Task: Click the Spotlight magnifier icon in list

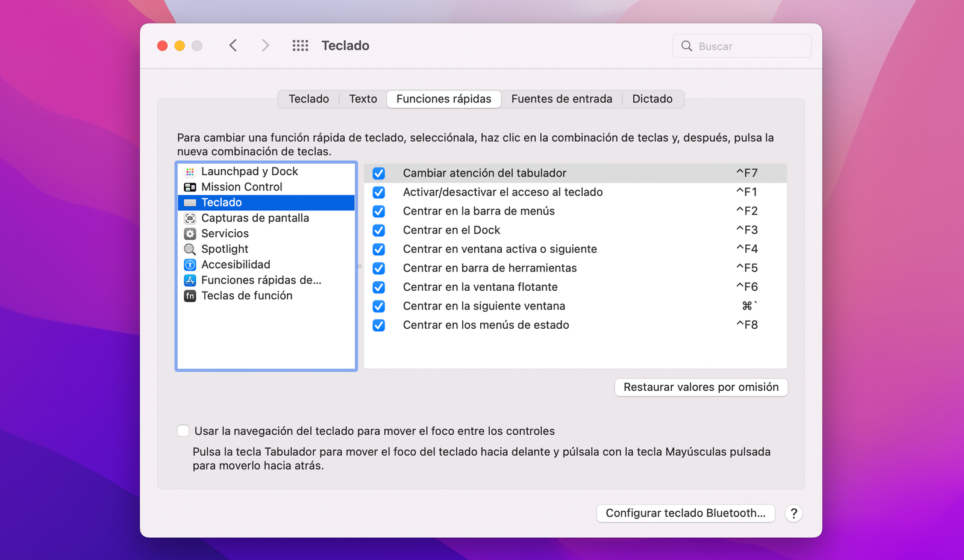Action: (190, 249)
